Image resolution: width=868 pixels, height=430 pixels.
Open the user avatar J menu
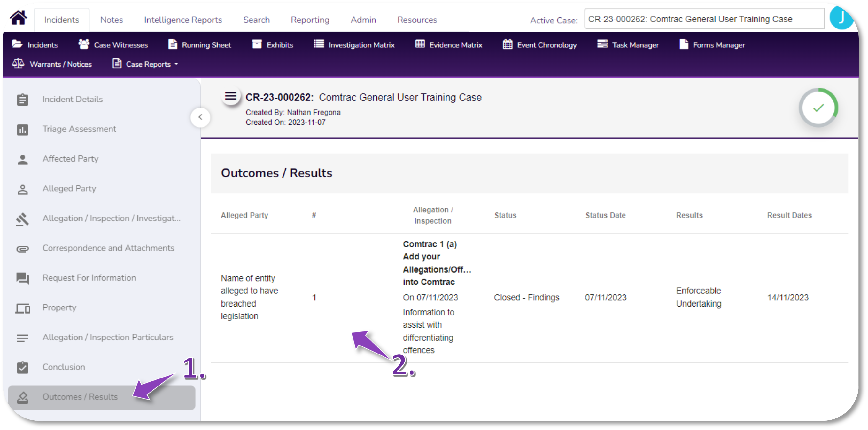point(841,18)
